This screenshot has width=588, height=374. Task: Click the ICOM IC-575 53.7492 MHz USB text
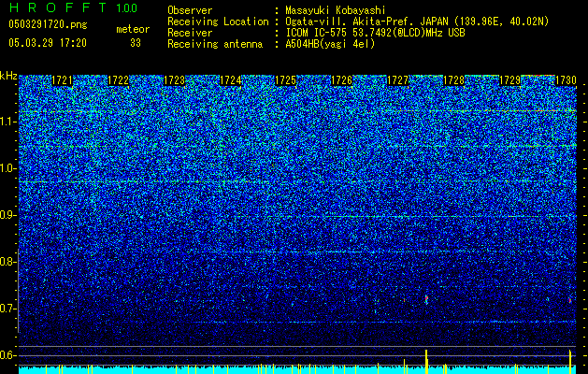375,33
